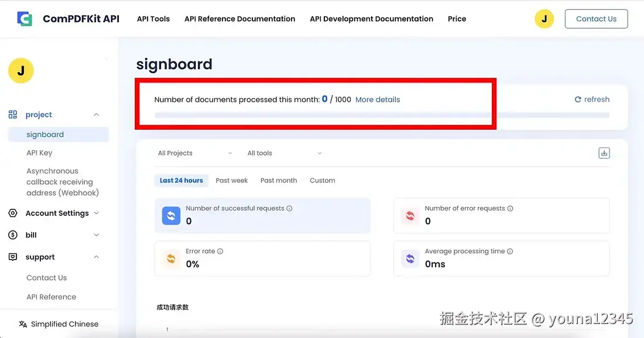Image resolution: width=644 pixels, height=338 pixels.
Task: Click the language switch icon near Simplified Chinese
Action: 22,323
